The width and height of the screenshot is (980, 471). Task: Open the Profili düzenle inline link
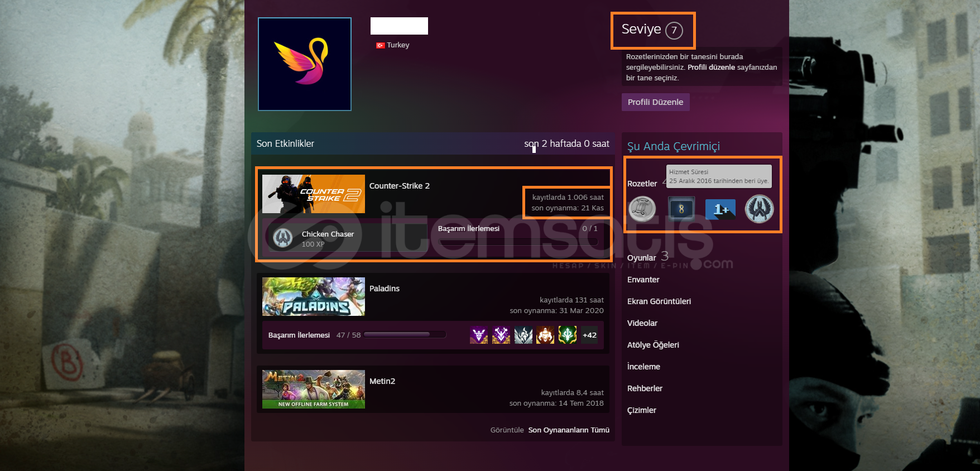point(711,67)
